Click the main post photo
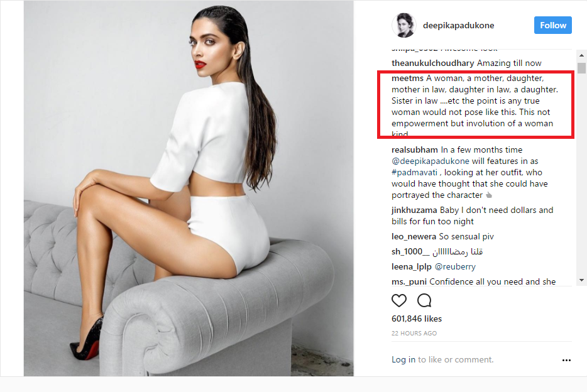This screenshot has height=392, width=587. pyautogui.click(x=189, y=188)
